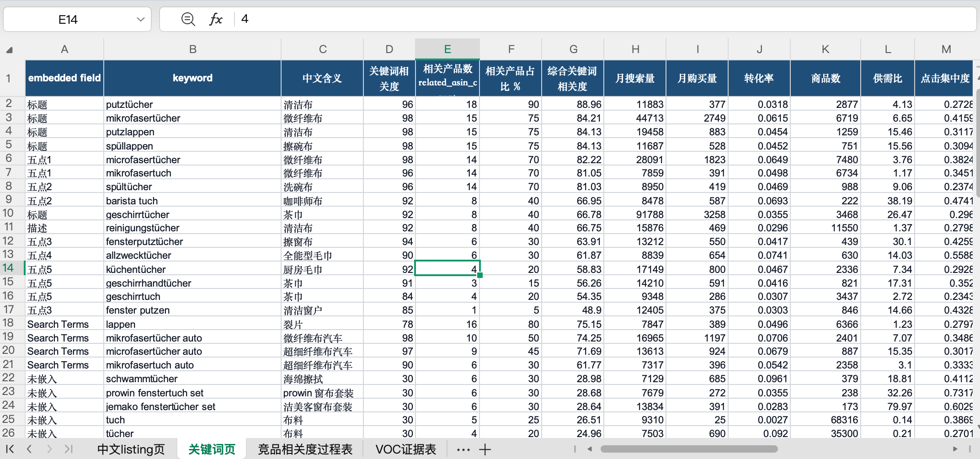Select the cell containing 'putztücher'
The height and width of the screenshot is (459, 980).
coord(192,104)
